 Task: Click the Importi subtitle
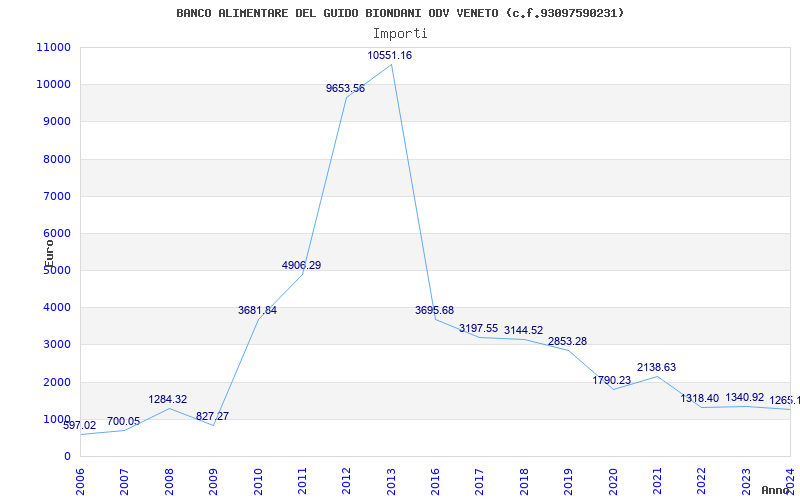[x=400, y=34]
